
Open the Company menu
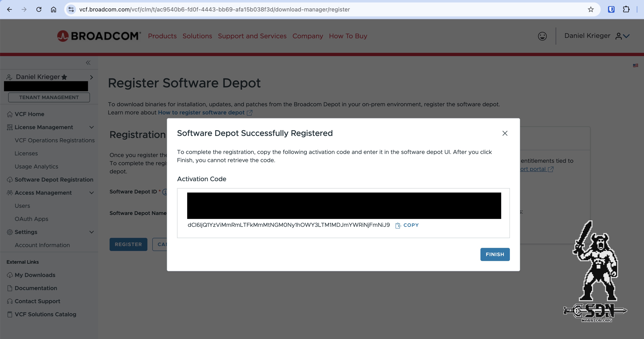pos(308,36)
